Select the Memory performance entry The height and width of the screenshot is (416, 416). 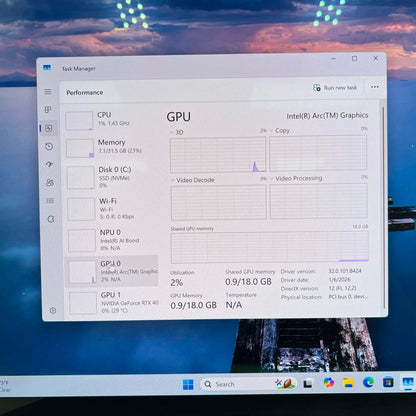[112, 148]
